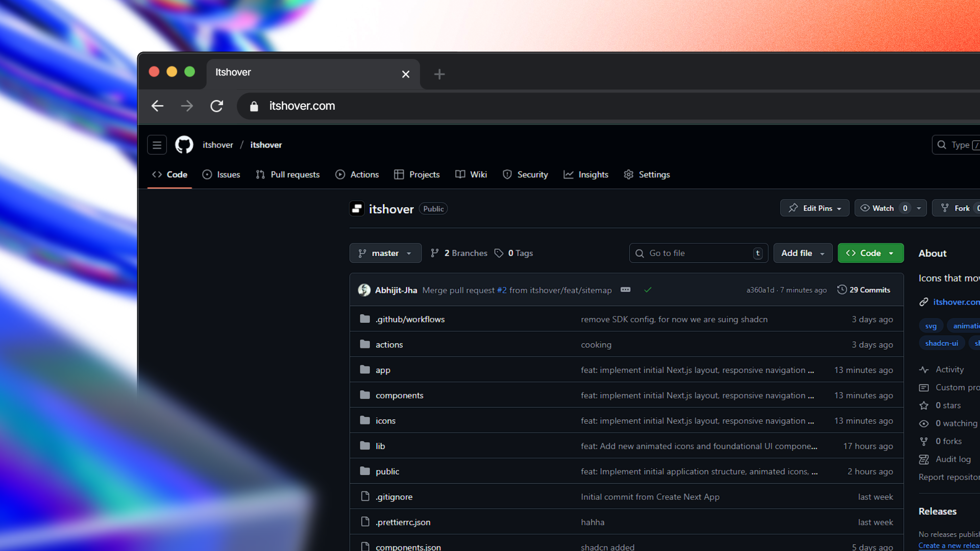
Task: Click the itshover repository avatar icon
Action: (x=357, y=209)
